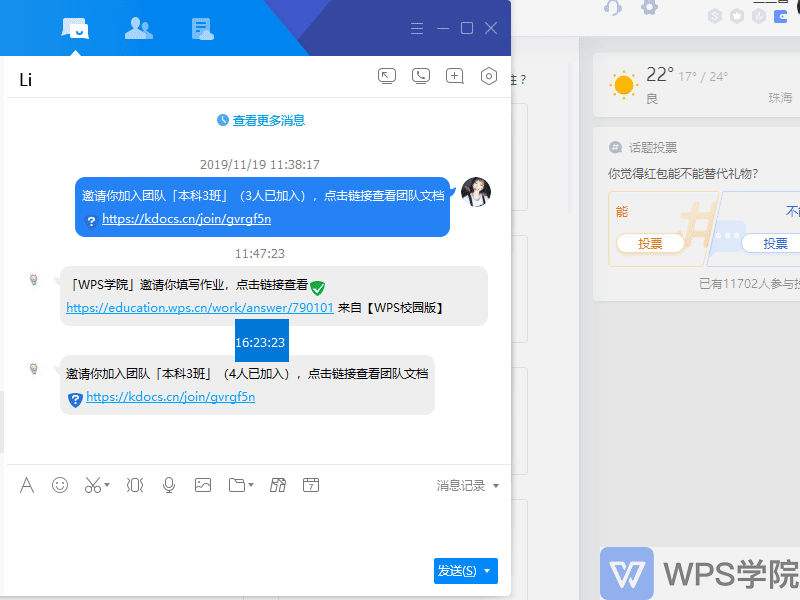
Task: Start a voice call with Li
Action: (x=421, y=77)
